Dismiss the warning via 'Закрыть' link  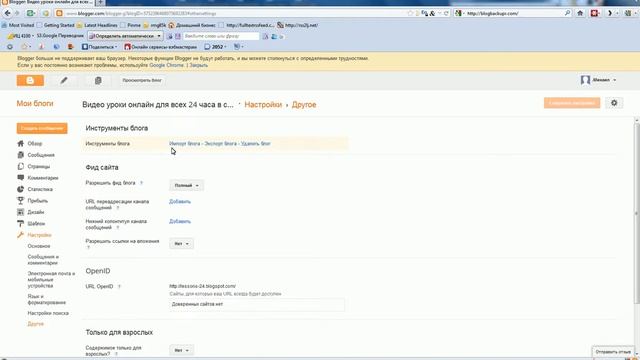coord(198,65)
